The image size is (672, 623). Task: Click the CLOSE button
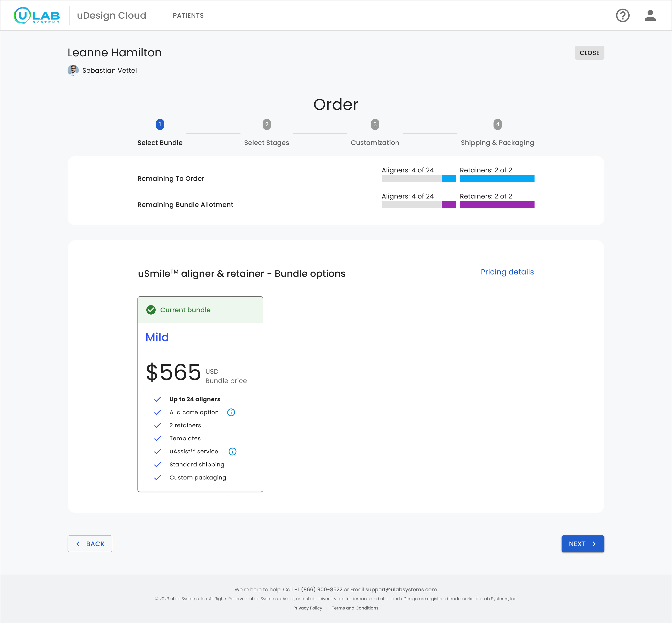[589, 53]
